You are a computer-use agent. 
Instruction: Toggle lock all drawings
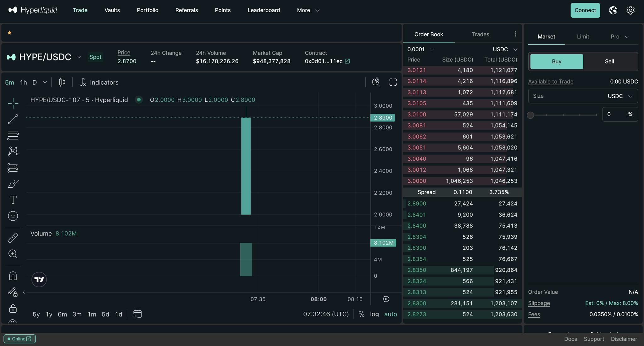pyautogui.click(x=13, y=308)
